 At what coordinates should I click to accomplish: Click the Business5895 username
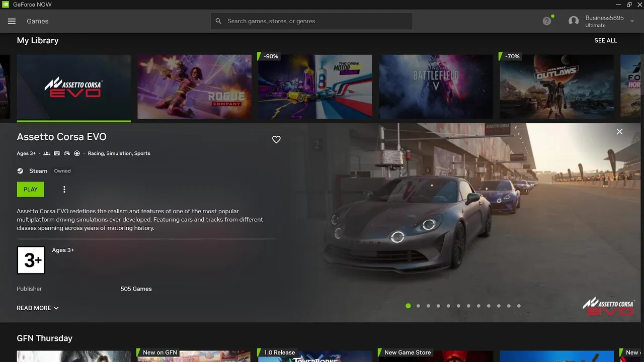click(x=604, y=18)
